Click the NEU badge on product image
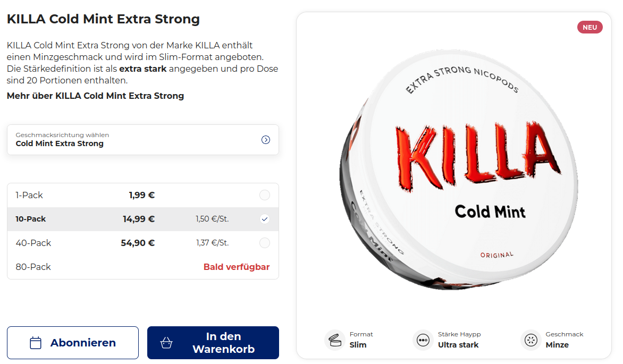Viewport: 623px width, 364px height. (590, 28)
